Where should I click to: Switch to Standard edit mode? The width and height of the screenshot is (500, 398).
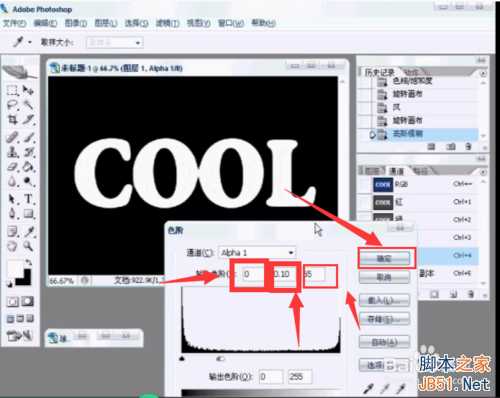point(13,302)
